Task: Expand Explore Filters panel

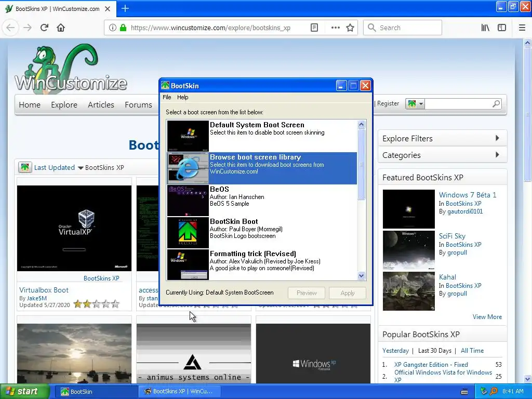Action: pos(443,138)
